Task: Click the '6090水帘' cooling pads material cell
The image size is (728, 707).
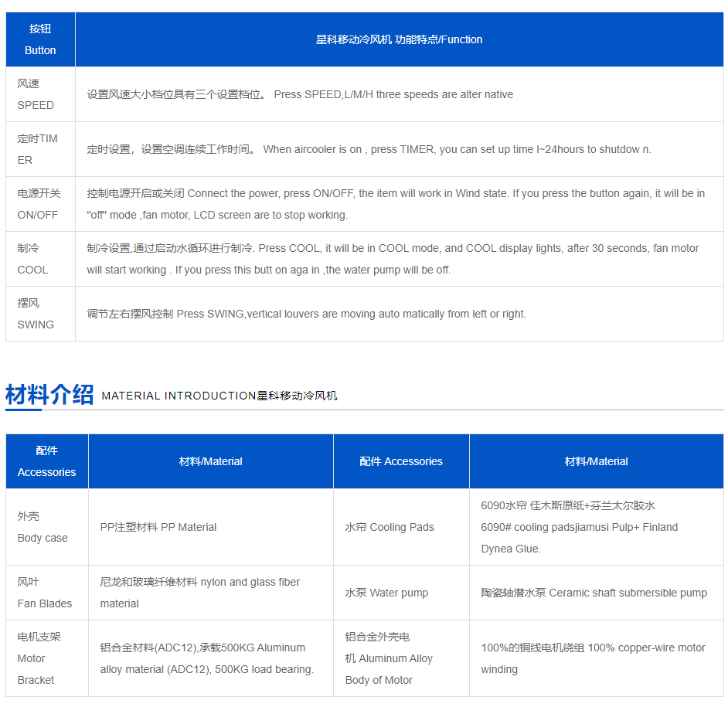Action: click(x=597, y=527)
